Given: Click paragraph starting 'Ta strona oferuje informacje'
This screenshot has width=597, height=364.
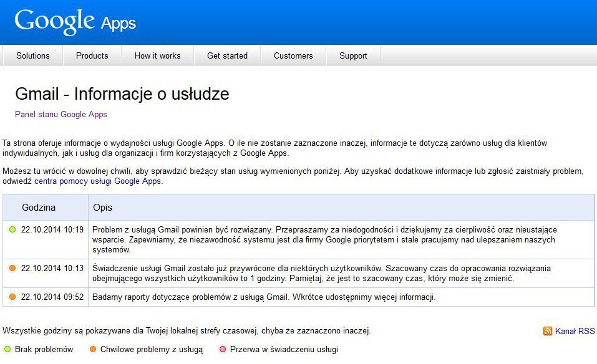Looking at the screenshot, I should point(275,148).
